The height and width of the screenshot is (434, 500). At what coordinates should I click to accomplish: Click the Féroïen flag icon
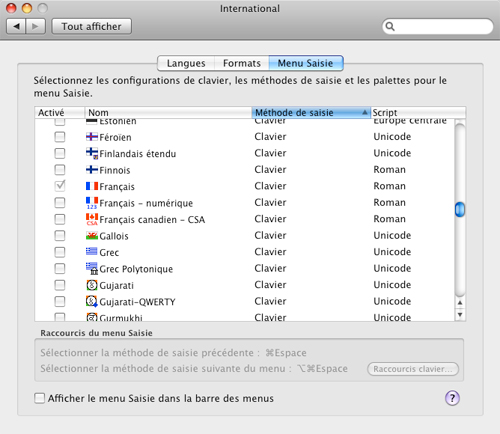(92, 137)
